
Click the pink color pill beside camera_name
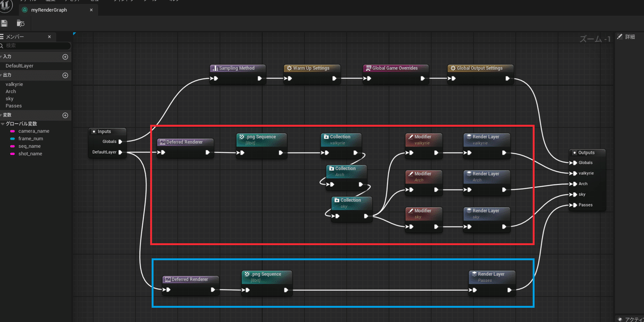coord(12,131)
